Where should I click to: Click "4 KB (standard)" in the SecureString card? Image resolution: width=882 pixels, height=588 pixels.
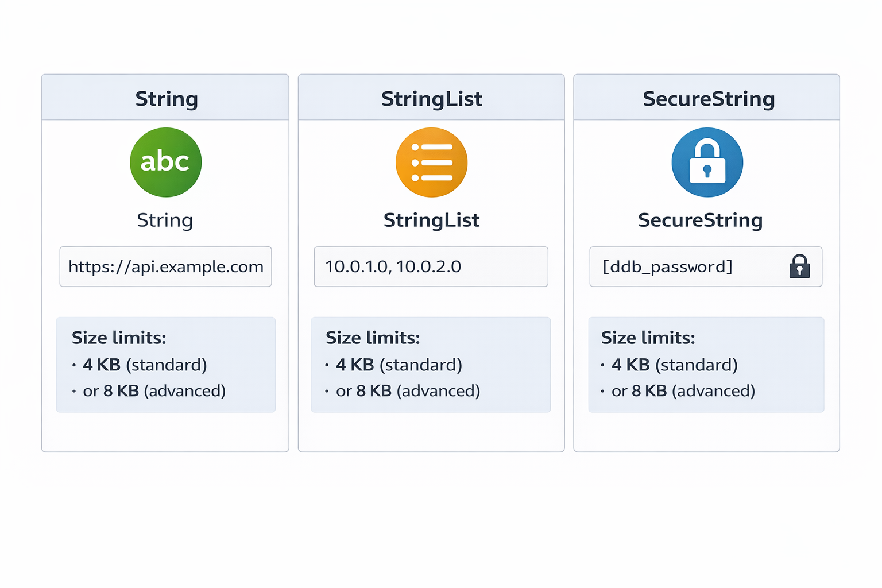[x=675, y=365]
